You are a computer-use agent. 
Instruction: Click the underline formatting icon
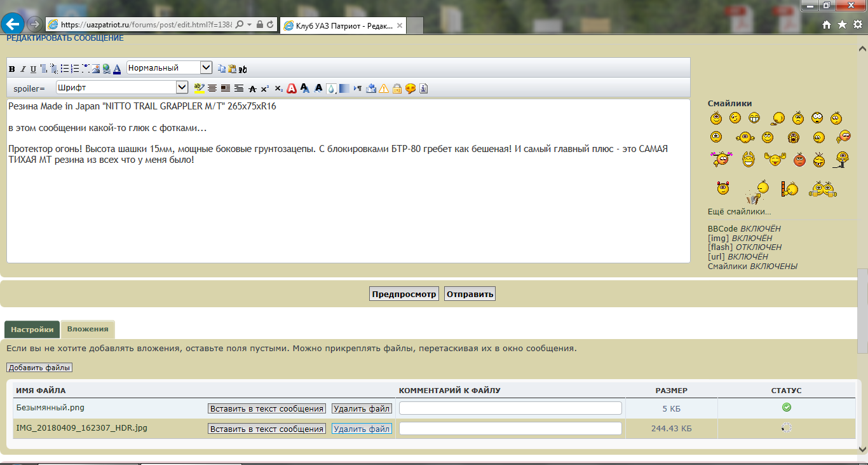pyautogui.click(x=33, y=69)
